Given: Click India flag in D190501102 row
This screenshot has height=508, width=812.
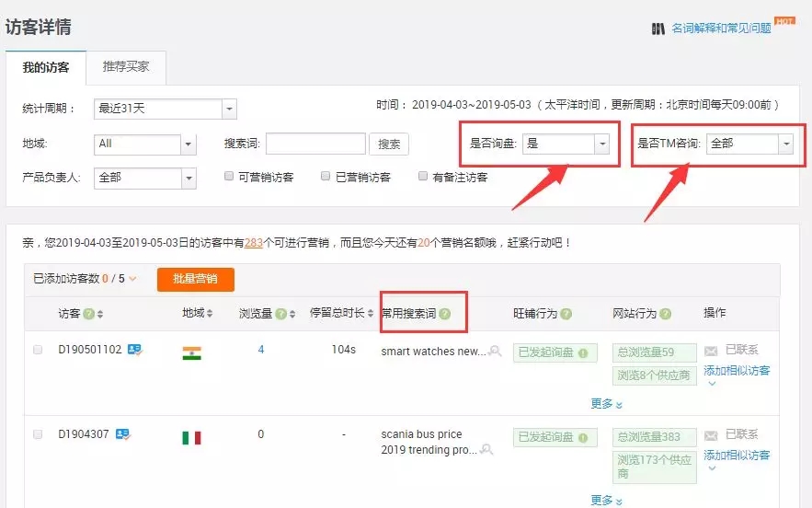Looking at the screenshot, I should pyautogui.click(x=191, y=353).
